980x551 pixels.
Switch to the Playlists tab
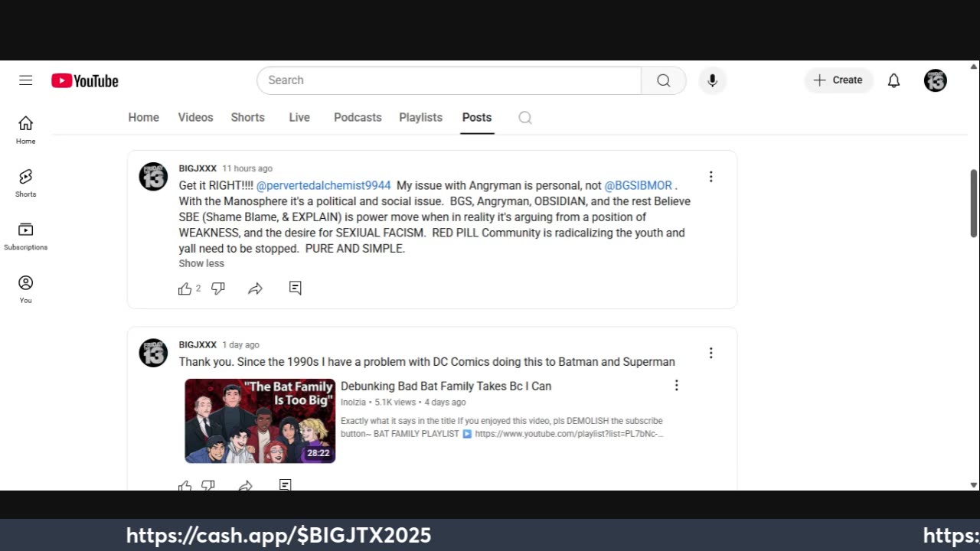coord(420,118)
